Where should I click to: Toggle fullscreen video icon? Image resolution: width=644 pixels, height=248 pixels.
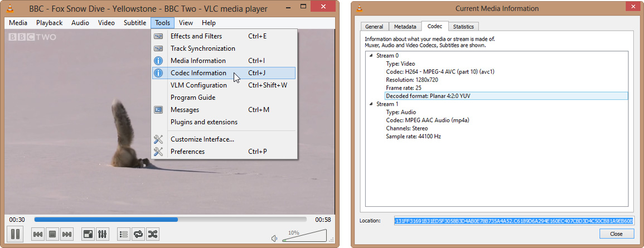coord(88,235)
